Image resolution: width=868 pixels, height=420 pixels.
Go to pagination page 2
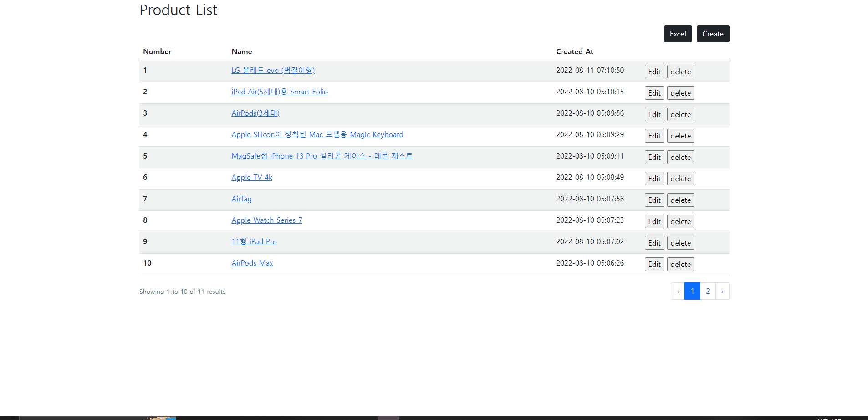(708, 291)
